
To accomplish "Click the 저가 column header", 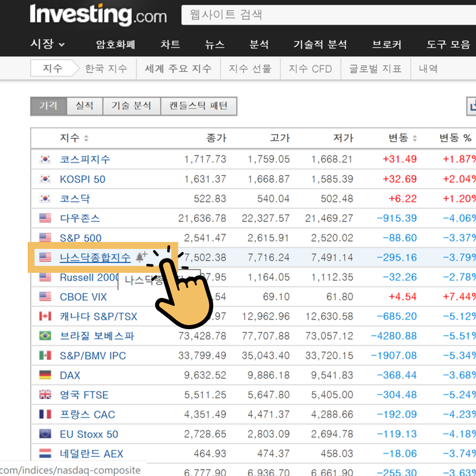I will coord(344,138).
